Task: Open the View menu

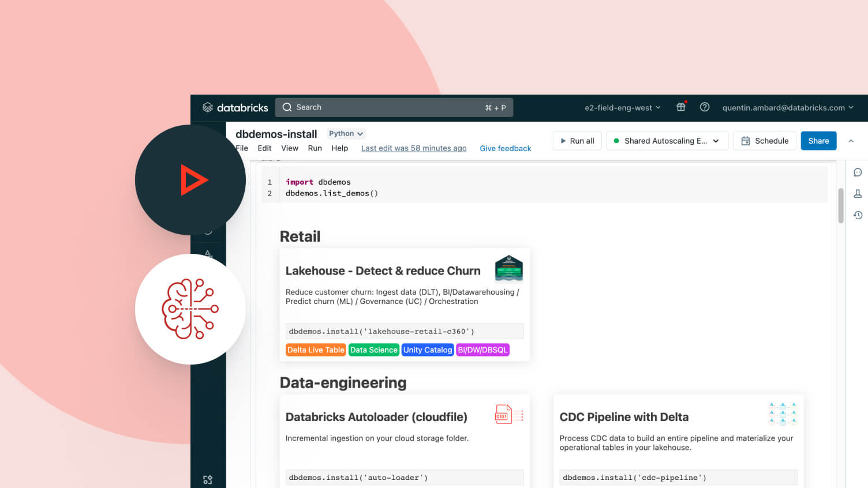Action: tap(290, 148)
